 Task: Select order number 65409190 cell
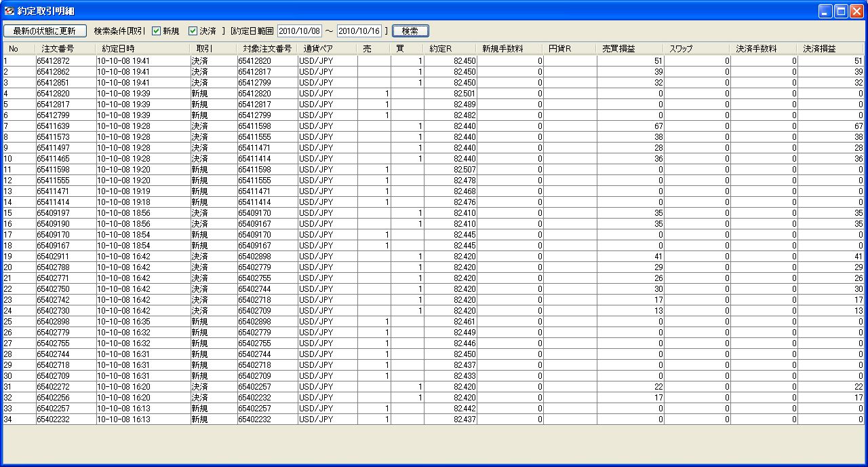click(66, 224)
